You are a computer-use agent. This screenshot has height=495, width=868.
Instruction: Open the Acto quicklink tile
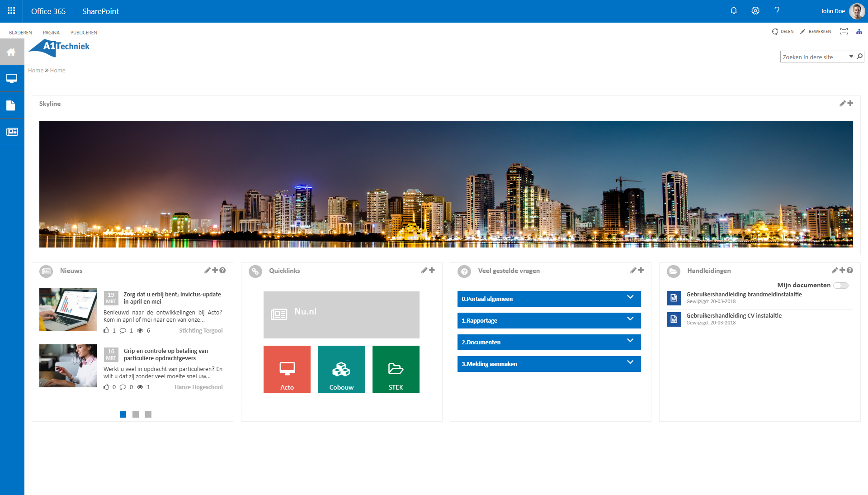287,369
